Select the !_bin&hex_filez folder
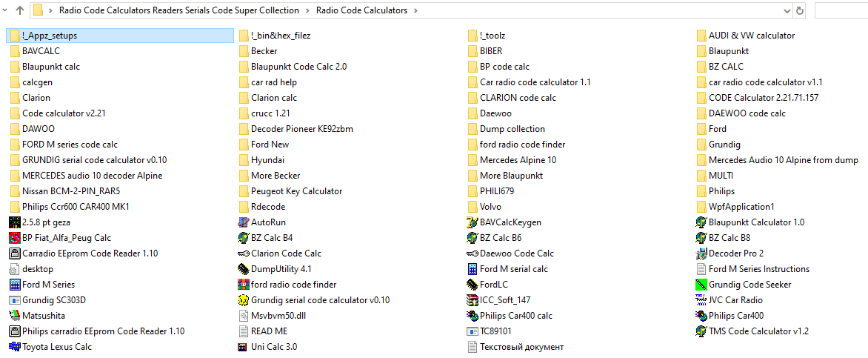The image size is (868, 358). [x=275, y=36]
